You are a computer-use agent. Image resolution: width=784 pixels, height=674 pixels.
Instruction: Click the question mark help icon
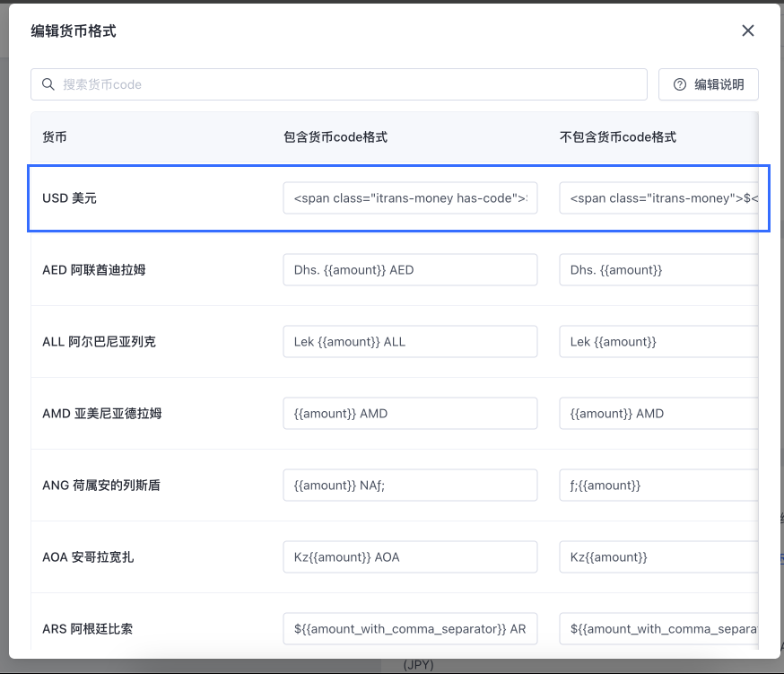(x=680, y=84)
